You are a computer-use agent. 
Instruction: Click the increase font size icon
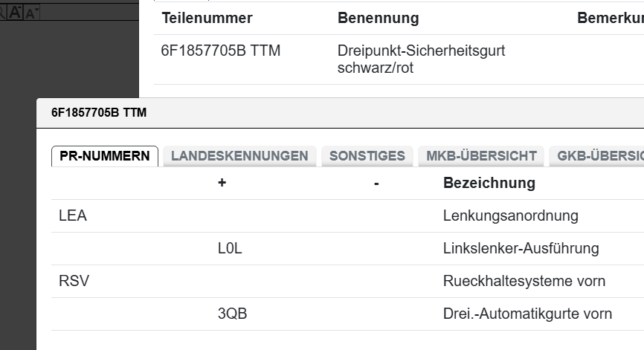pos(15,12)
